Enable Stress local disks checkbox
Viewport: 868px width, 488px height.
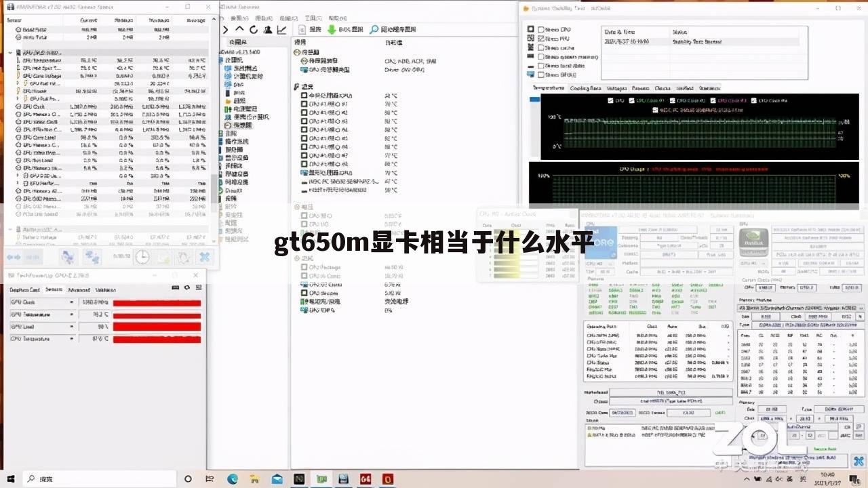(541, 66)
